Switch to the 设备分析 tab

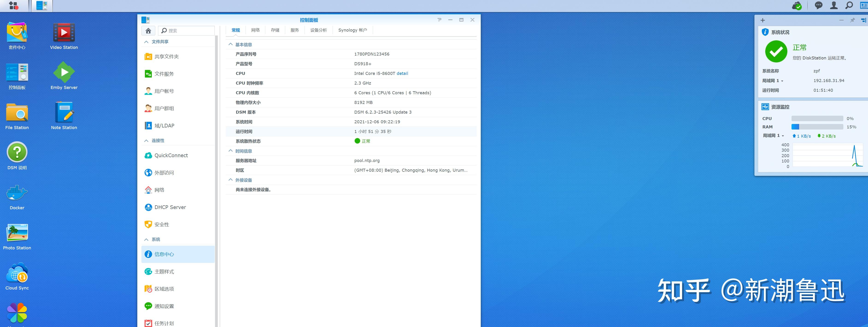coord(318,30)
